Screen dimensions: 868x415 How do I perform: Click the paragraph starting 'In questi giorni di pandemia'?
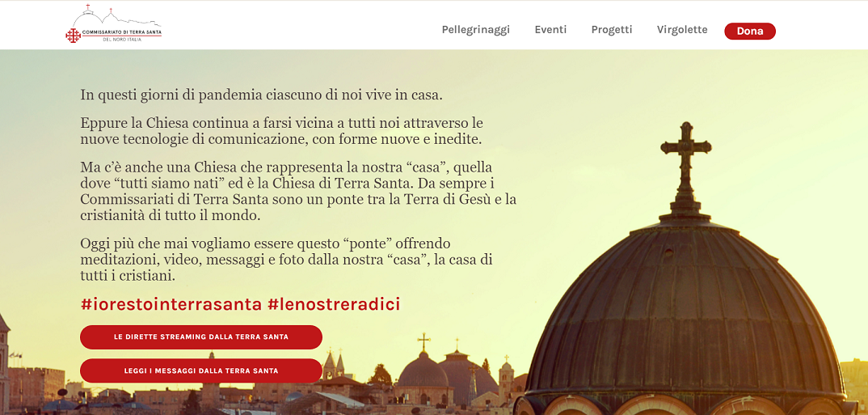coord(261,95)
